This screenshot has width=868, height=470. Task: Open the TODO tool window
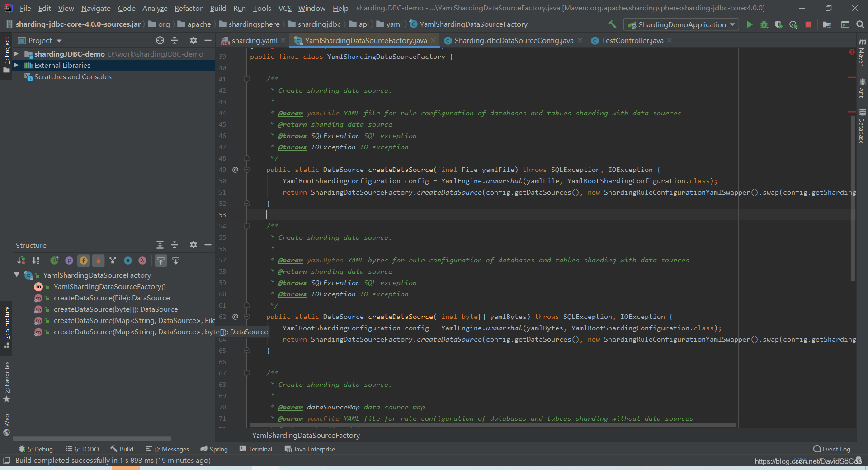click(x=82, y=449)
